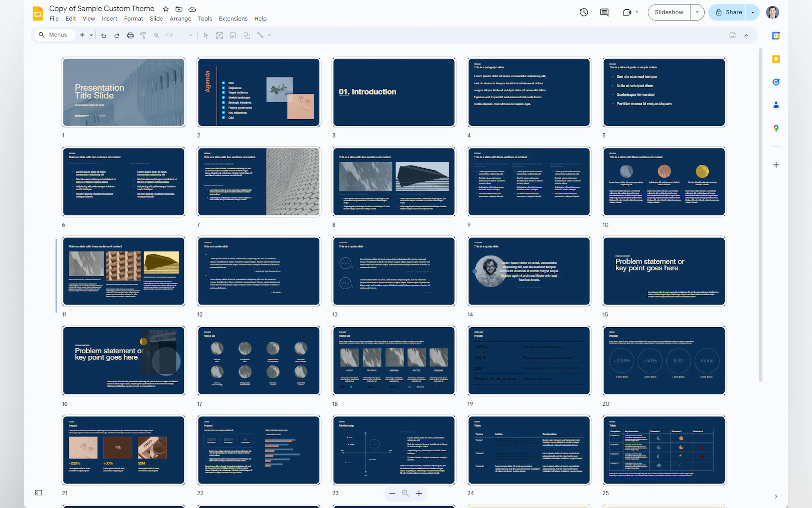Select the text box tool
The width and height of the screenshot is (812, 508).
220,35
